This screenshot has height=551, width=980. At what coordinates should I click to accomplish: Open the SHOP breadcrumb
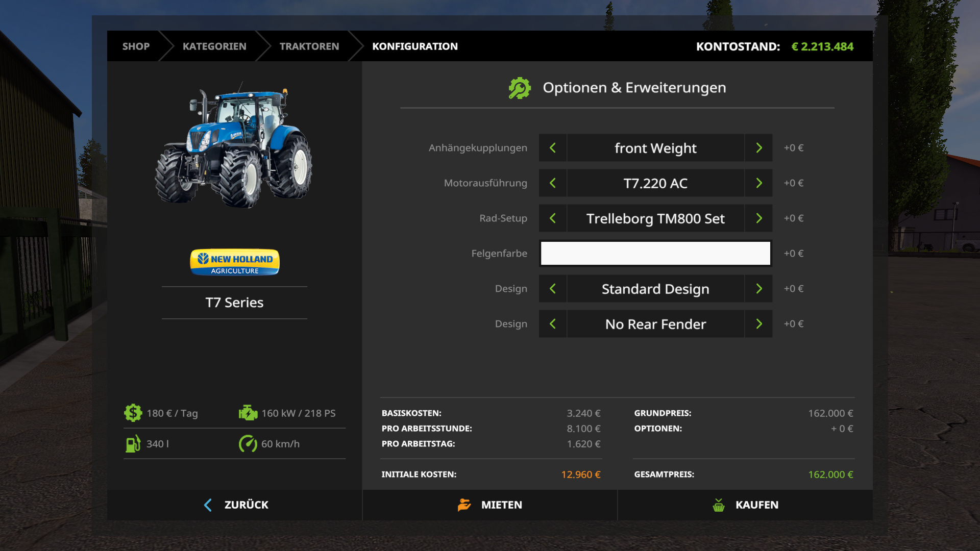pos(136,46)
